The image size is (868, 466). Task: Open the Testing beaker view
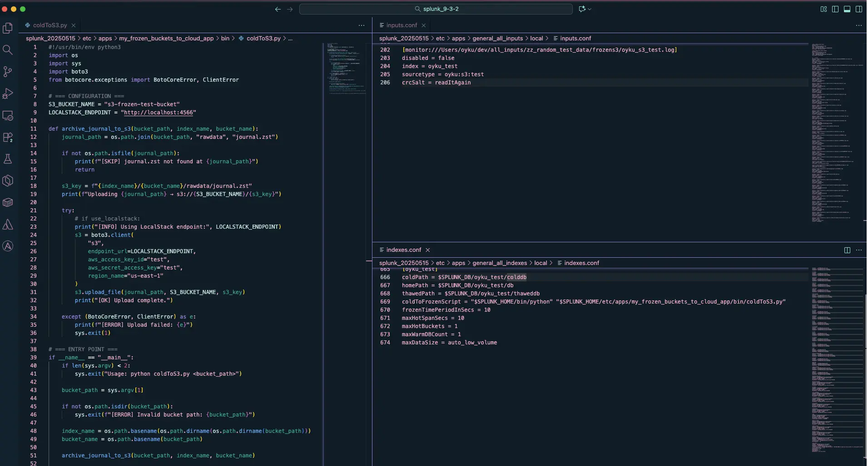point(8,159)
